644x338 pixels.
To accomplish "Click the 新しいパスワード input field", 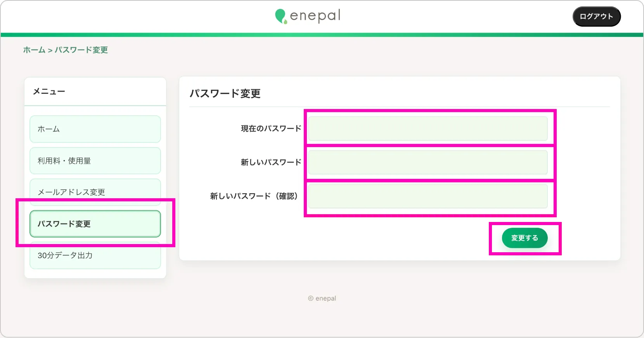I will 428,162.
